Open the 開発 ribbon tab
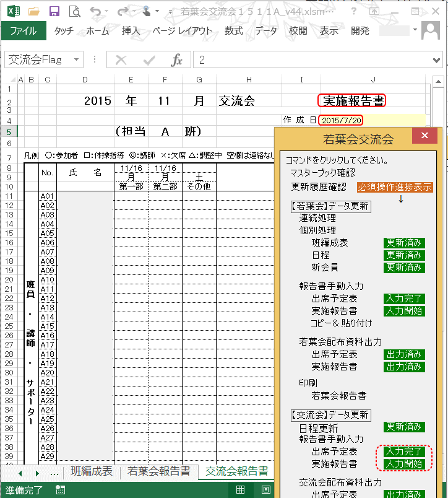Viewport: 448px width, 498px height. (360, 31)
